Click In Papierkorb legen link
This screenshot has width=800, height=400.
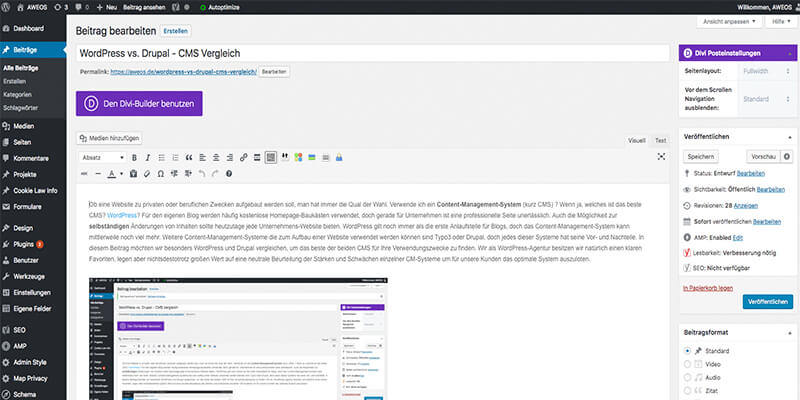pos(708,288)
